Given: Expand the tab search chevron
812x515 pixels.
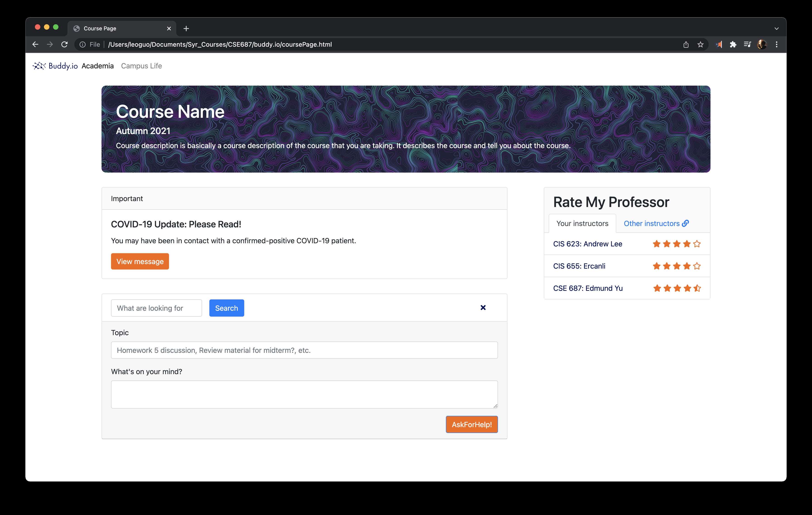Looking at the screenshot, I should (x=777, y=29).
